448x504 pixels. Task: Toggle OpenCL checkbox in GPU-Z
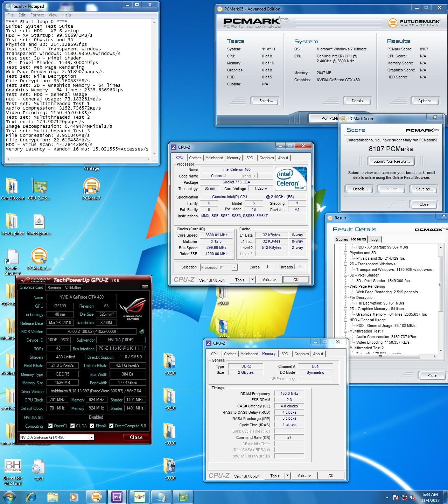(x=50, y=426)
